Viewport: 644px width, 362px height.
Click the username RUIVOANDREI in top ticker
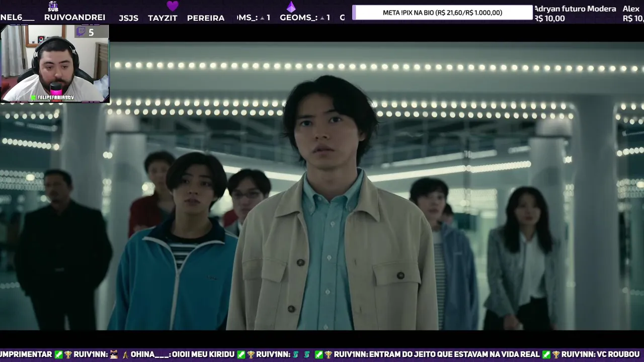pos(74,18)
